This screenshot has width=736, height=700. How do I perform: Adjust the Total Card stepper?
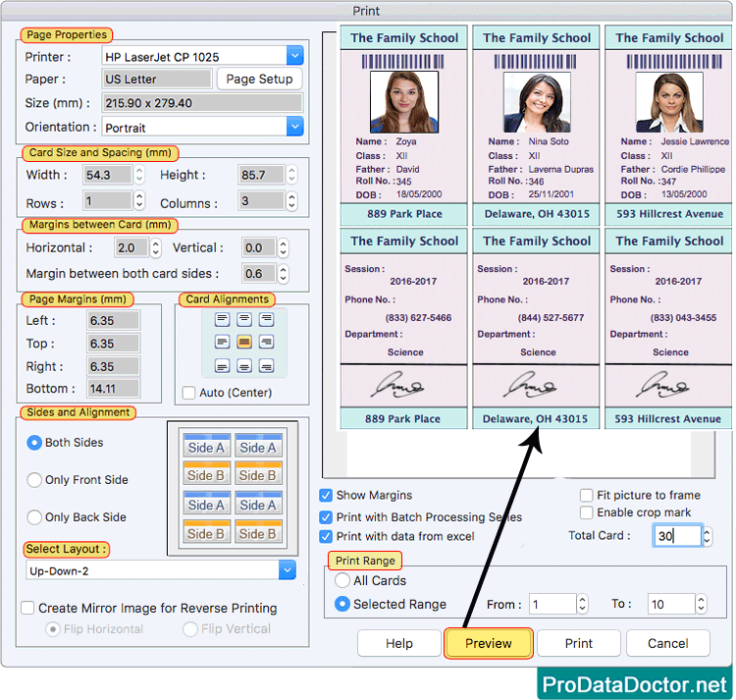708,536
